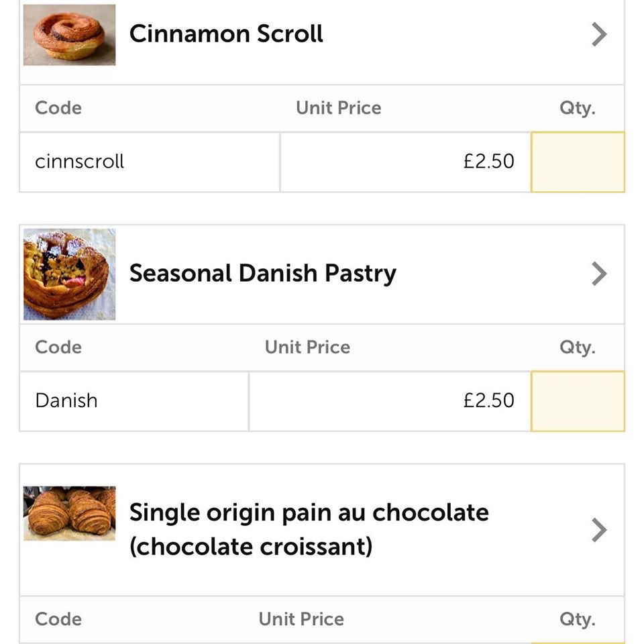Viewport: 644px width, 644px height.
Task: Click Unit Price header under pain au chocolate
Action: tap(301, 619)
